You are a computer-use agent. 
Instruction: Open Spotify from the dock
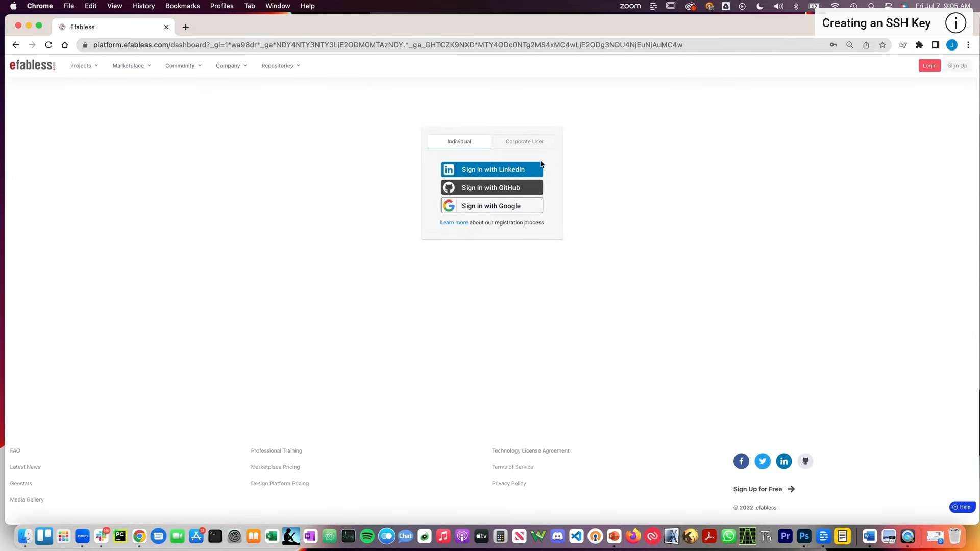coord(367,536)
